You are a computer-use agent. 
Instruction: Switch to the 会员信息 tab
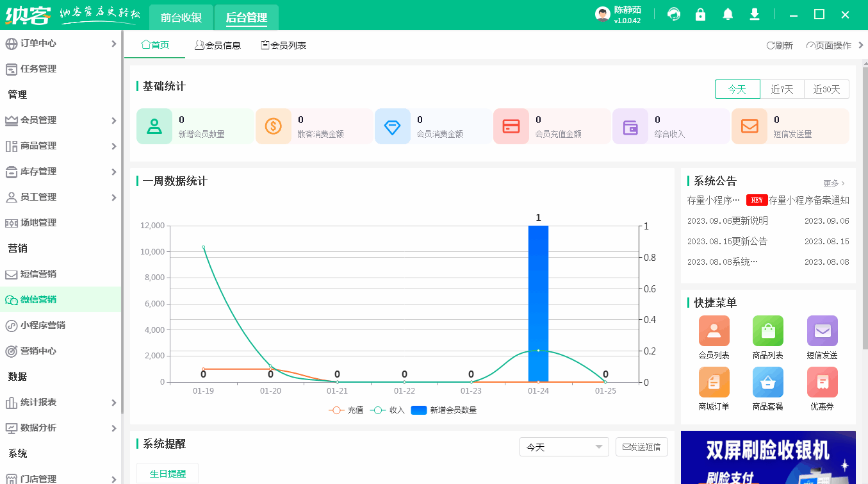point(218,46)
